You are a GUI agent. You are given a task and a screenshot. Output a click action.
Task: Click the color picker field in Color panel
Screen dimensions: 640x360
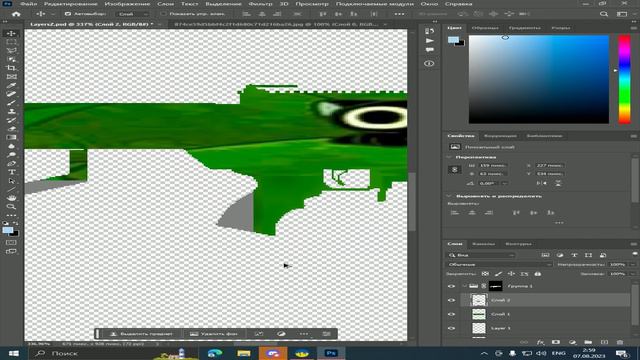pyautogui.click(x=539, y=79)
